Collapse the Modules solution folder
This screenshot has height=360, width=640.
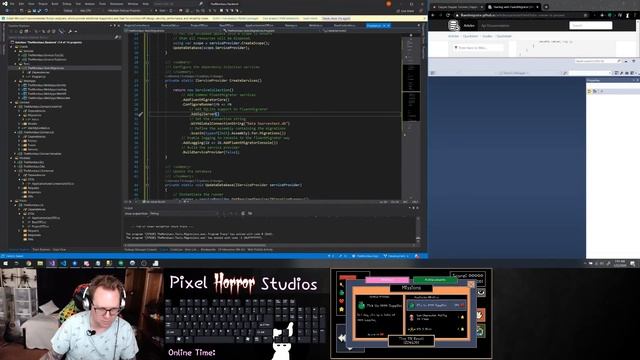11,158
